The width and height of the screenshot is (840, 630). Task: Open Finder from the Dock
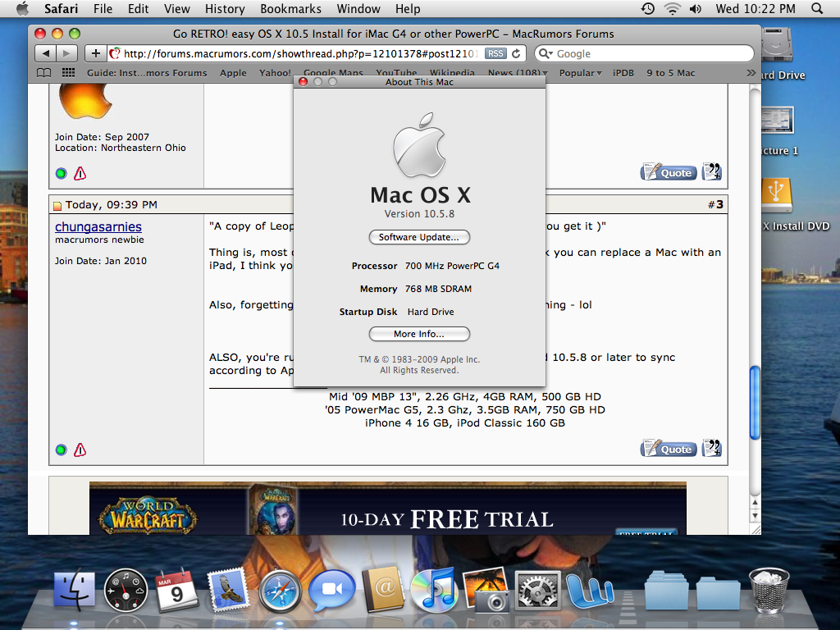tap(75, 589)
